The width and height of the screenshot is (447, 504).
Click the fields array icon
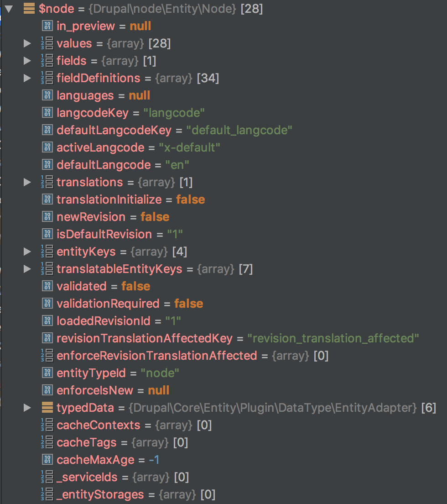click(47, 61)
